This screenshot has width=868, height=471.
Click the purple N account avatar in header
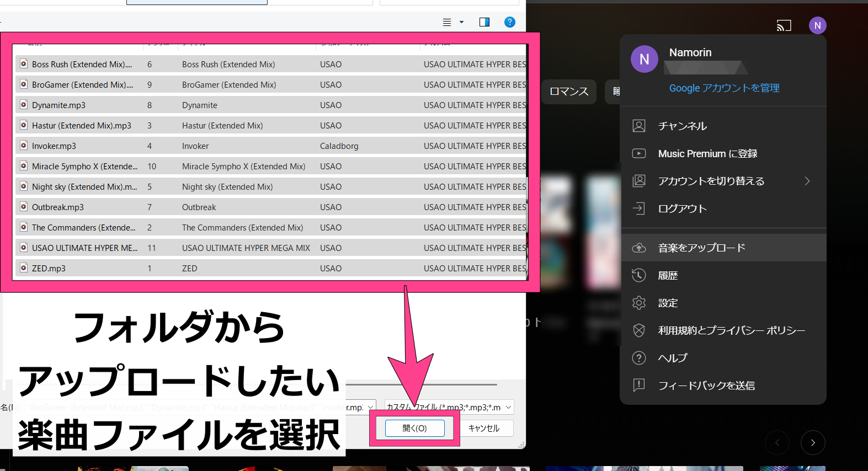818,25
